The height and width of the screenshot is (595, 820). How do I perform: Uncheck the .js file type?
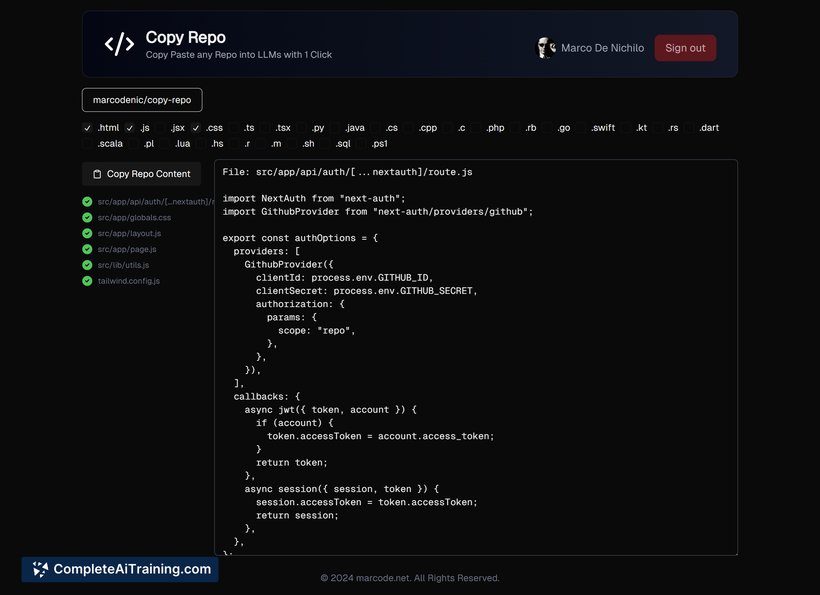click(130, 128)
